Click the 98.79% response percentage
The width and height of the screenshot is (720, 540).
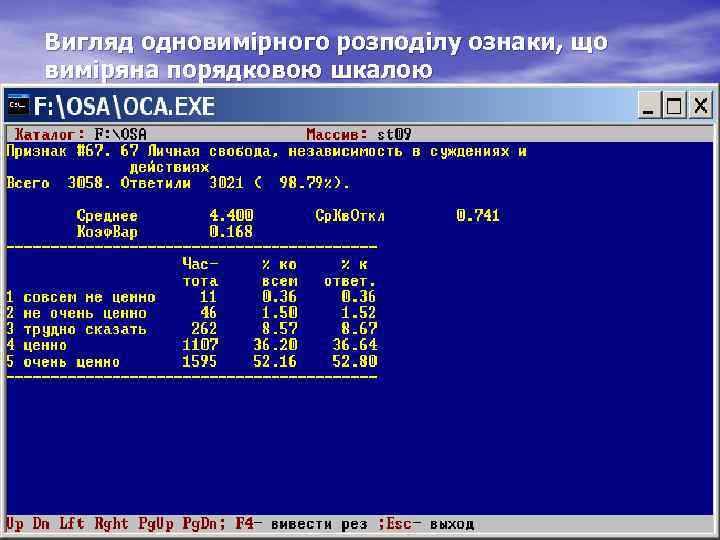(x=306, y=183)
